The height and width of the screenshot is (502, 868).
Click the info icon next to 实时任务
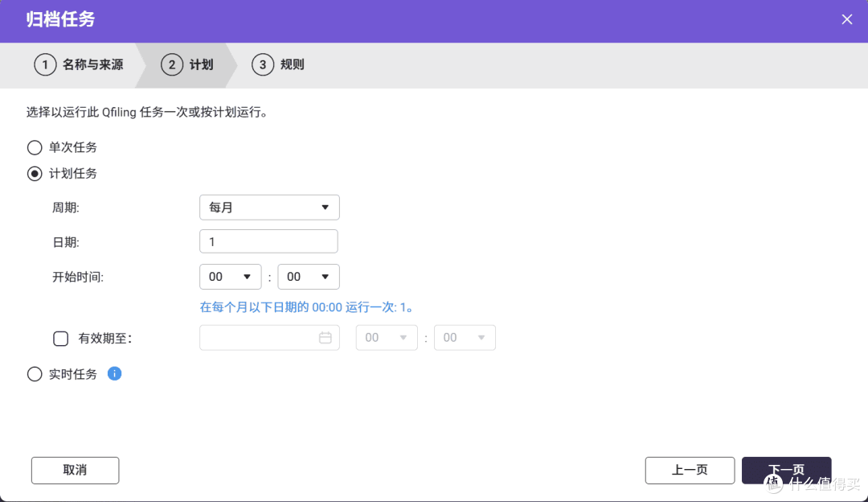[x=114, y=373]
